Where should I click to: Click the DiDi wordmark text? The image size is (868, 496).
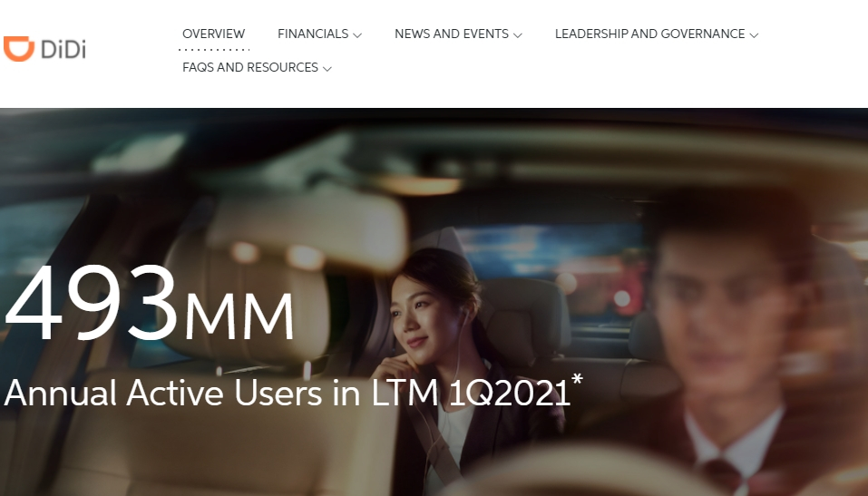[63, 50]
